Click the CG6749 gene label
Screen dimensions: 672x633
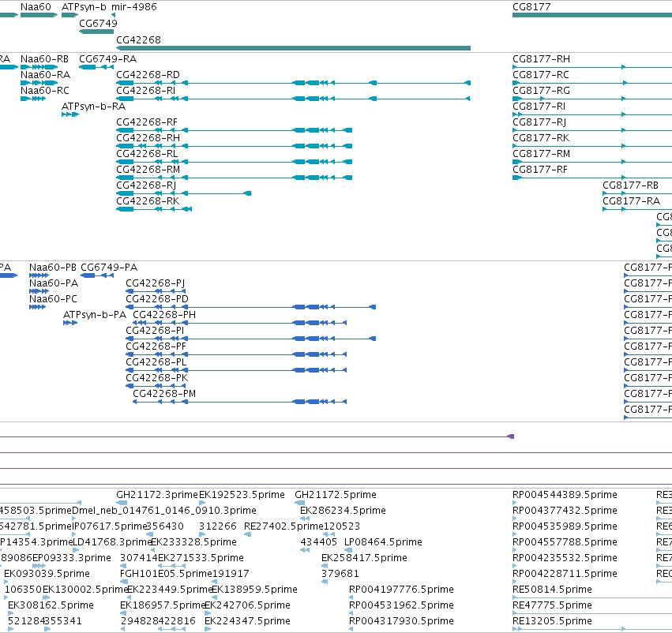pos(98,23)
